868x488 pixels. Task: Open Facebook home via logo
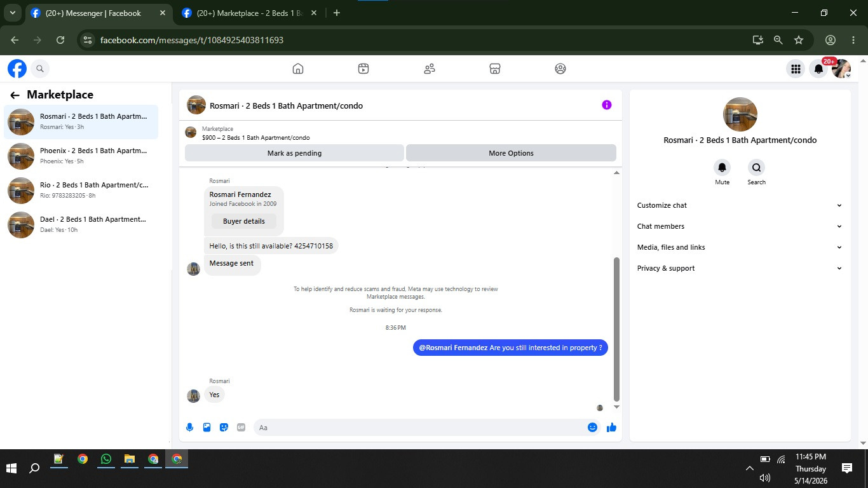[x=17, y=69]
